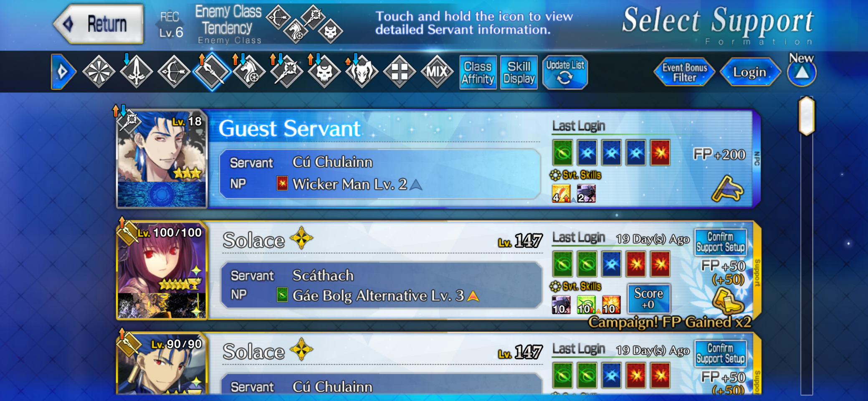The width and height of the screenshot is (868, 401).
Task: Filter supports by Caster class
Action: pos(286,72)
